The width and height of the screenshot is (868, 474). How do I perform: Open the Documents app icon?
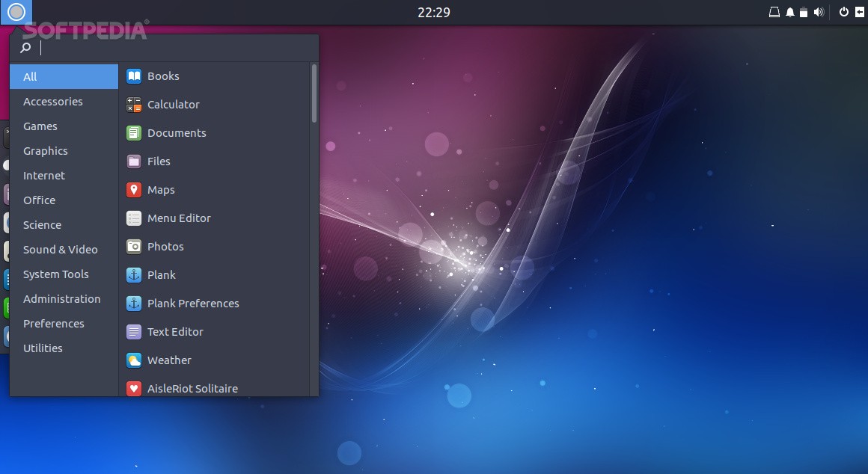click(134, 133)
